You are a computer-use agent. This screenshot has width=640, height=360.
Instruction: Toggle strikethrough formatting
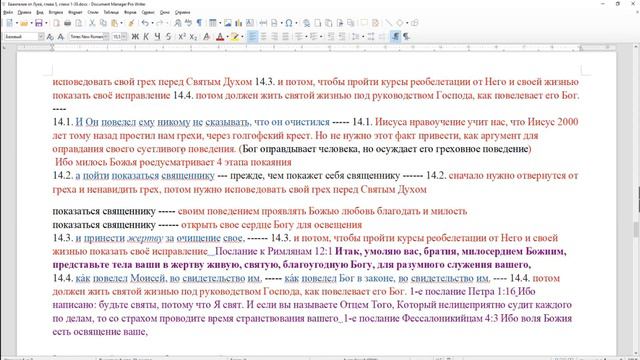pyautogui.click(x=168, y=37)
